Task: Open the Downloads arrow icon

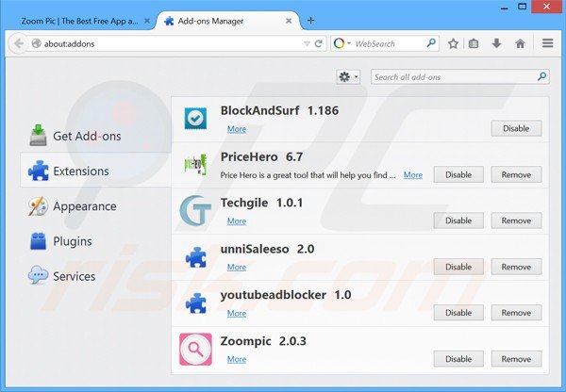Action: pyautogui.click(x=497, y=43)
